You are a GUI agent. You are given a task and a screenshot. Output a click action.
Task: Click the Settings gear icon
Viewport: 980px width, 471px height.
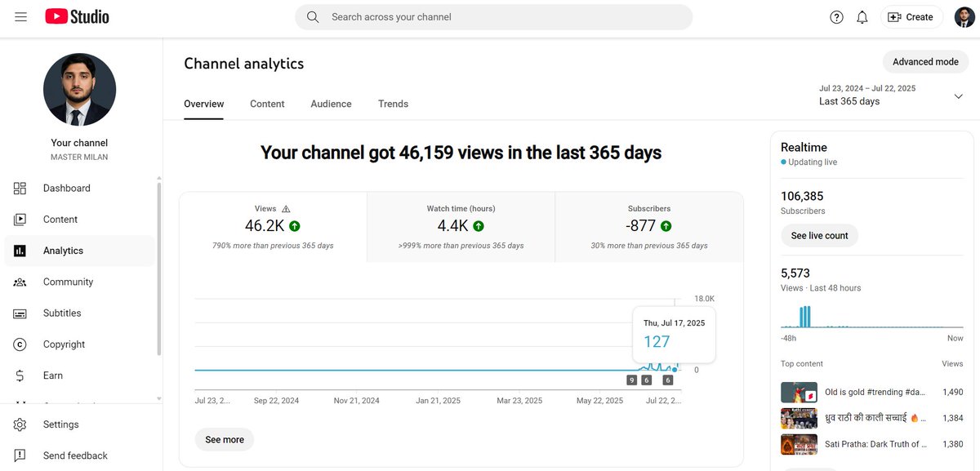[x=20, y=424]
